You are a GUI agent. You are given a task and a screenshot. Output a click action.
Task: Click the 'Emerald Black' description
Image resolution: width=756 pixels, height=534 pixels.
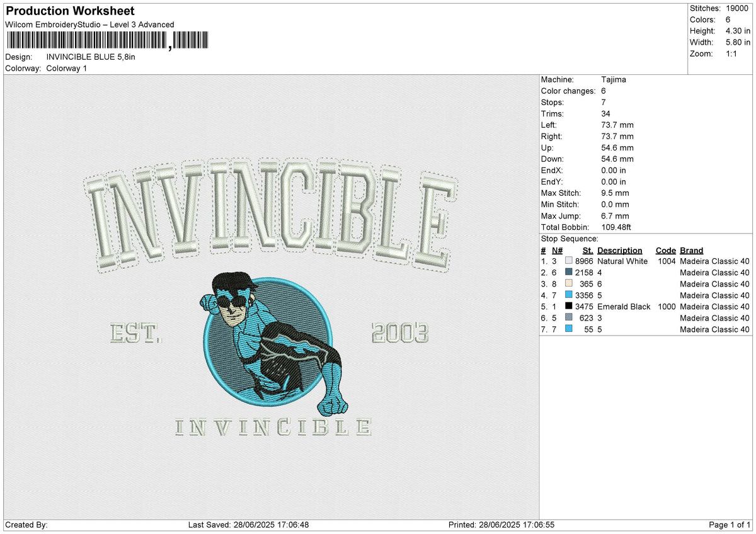click(624, 306)
